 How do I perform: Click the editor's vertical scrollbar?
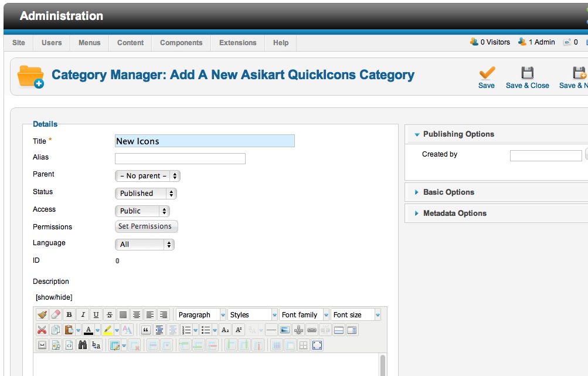(383, 364)
